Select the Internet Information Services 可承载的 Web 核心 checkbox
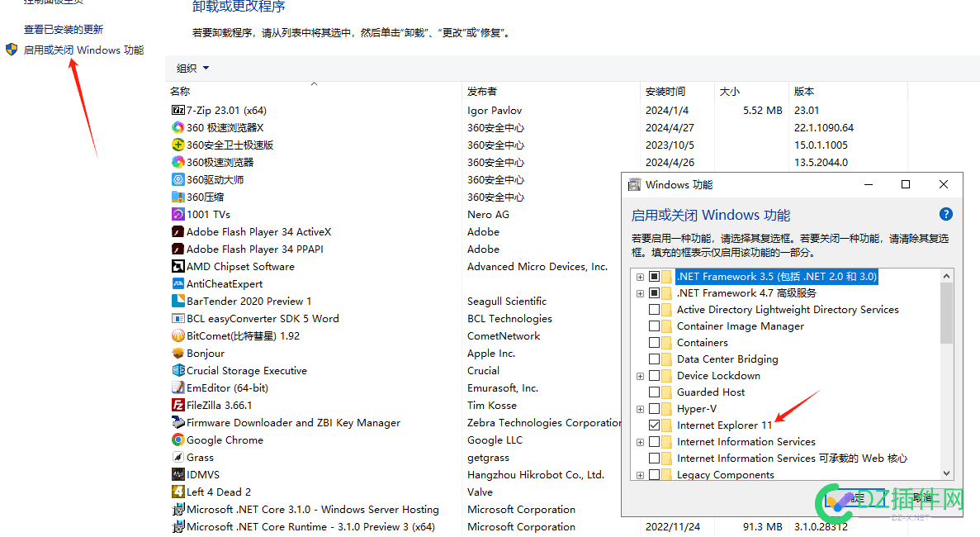The width and height of the screenshot is (980, 537). coord(655,459)
